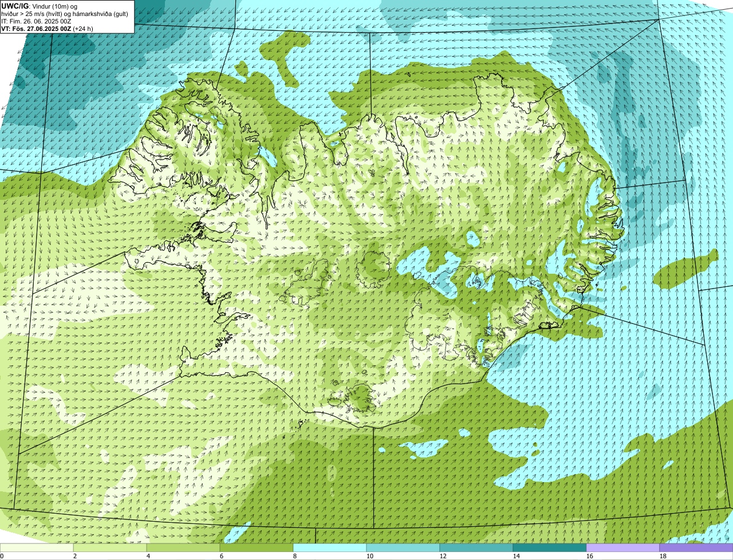Click the 'VT: Fös. 27.06.2025 00Z (+24 h)' line
733x560 pixels.
47,28
